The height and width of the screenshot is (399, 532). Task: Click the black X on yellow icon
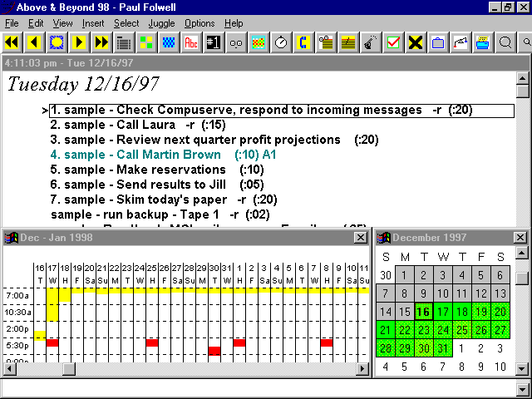click(x=416, y=42)
